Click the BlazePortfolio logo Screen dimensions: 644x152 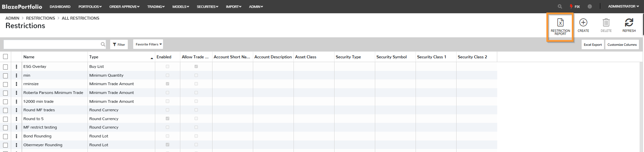[22, 6]
